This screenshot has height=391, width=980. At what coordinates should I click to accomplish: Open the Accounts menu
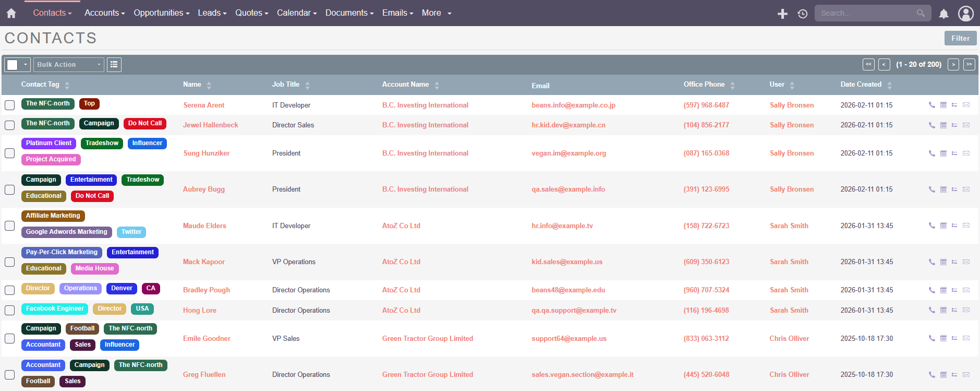[104, 13]
